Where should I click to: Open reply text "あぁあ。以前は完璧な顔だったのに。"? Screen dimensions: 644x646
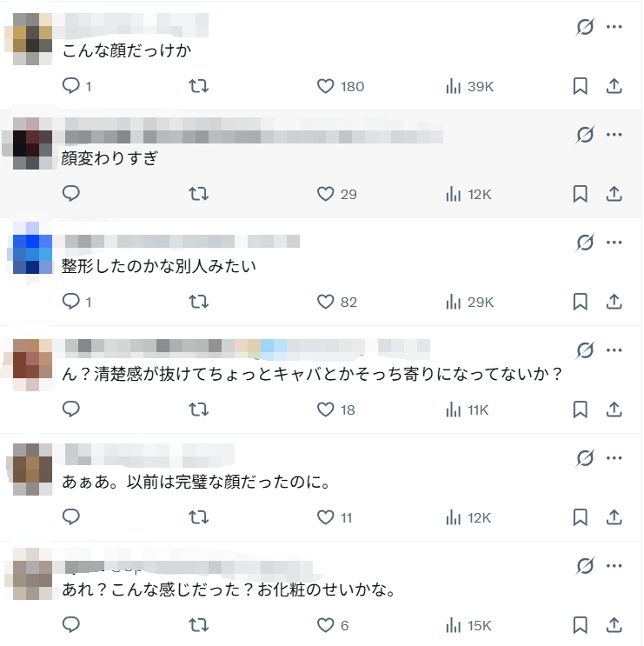(x=196, y=482)
